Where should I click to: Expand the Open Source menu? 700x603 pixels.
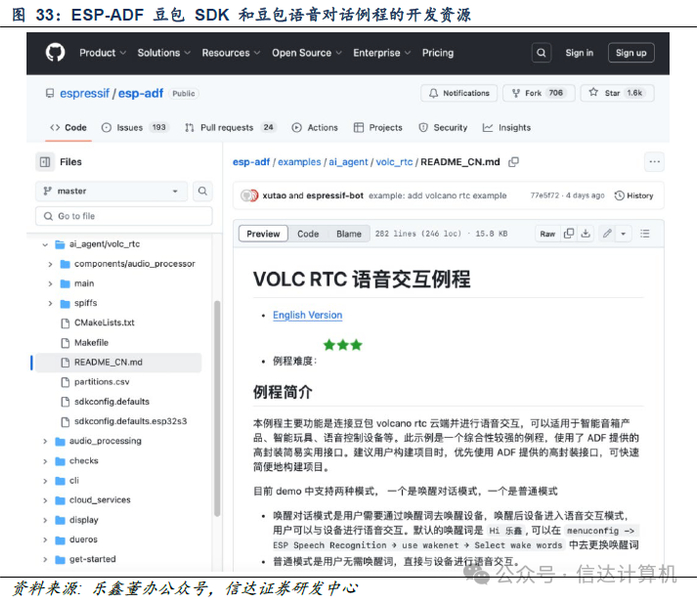307,53
